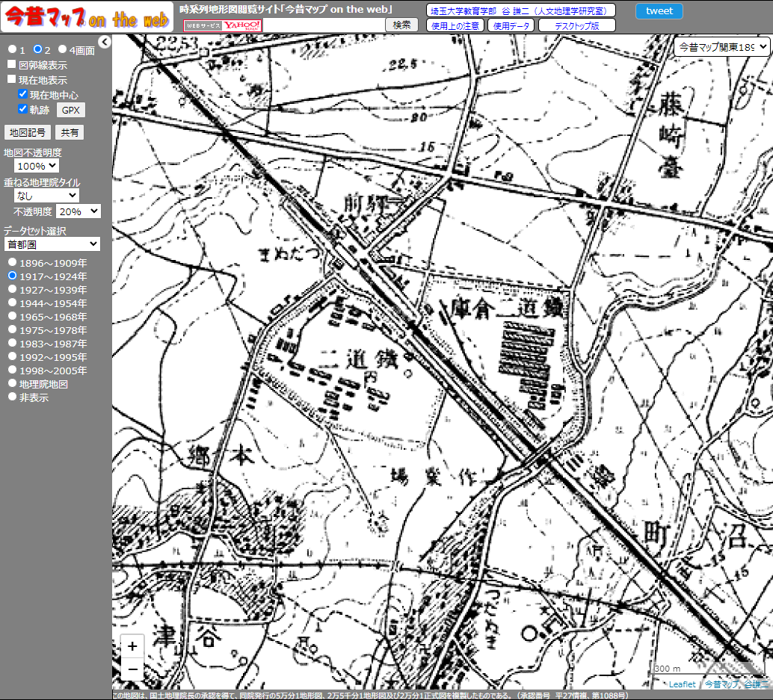Click the 今昔マップ attribution link
The image size is (773, 700).
pos(721,684)
